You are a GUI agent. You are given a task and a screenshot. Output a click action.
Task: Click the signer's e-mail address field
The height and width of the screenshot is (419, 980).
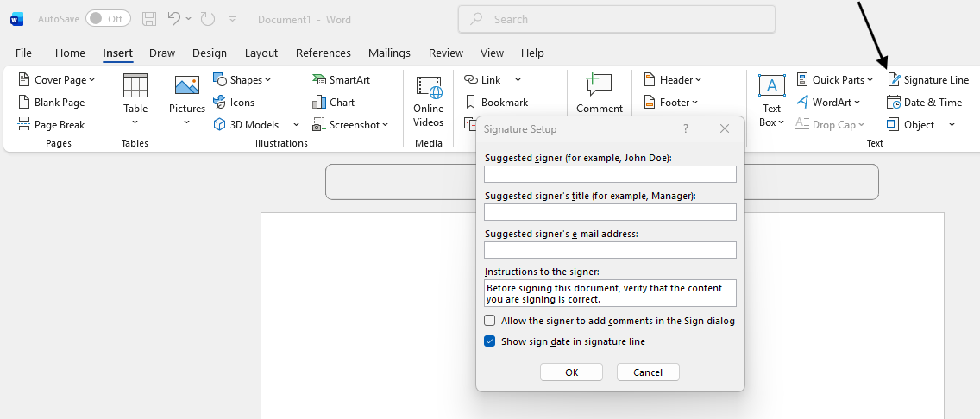click(x=610, y=250)
